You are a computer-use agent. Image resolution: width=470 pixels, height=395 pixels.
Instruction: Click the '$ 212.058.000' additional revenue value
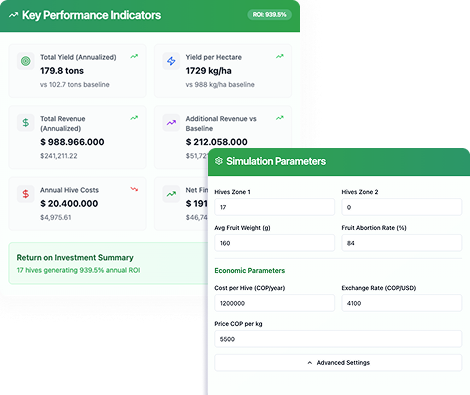pyautogui.click(x=216, y=142)
